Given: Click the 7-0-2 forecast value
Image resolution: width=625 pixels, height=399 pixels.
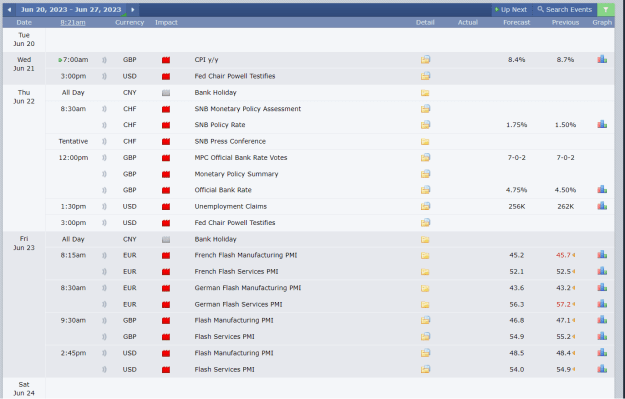Looking at the screenshot, I should (x=517, y=157).
